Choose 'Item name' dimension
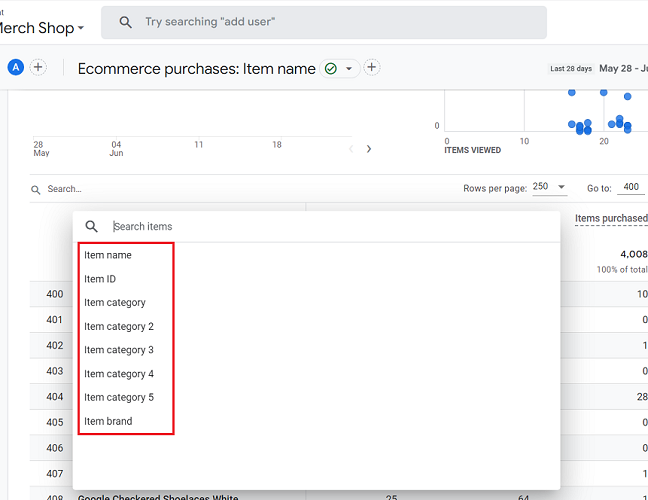The width and height of the screenshot is (648, 500). [108, 255]
